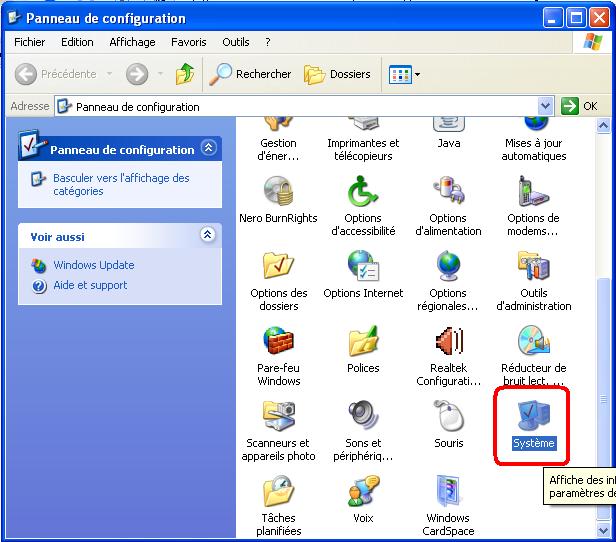
Task: Open the forward history dropdown arrow
Action: (160, 74)
